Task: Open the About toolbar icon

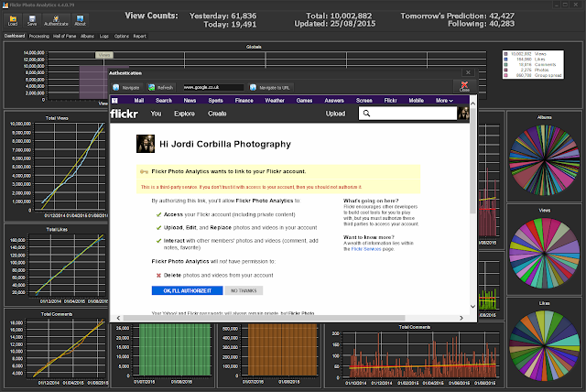Action: coord(80,20)
